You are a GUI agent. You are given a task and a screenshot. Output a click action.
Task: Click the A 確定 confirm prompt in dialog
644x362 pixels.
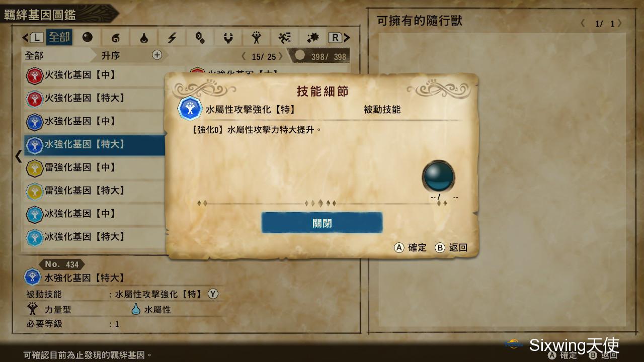(x=410, y=247)
